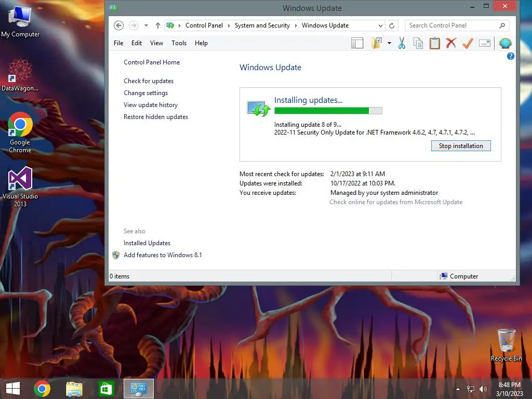This screenshot has height=399, width=532.
Task: Click the Windows Start button
Action: pos(13,389)
